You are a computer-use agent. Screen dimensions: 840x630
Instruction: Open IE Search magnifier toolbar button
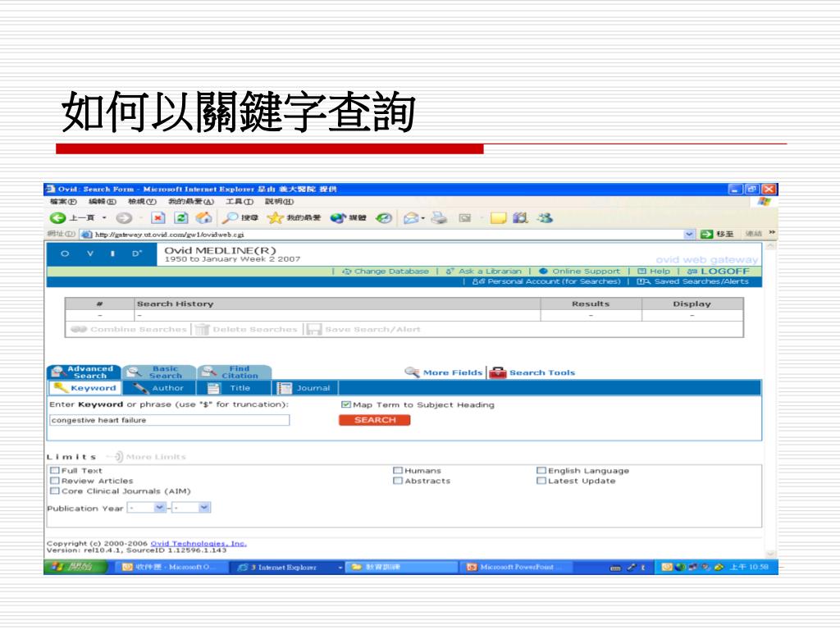coord(240,218)
